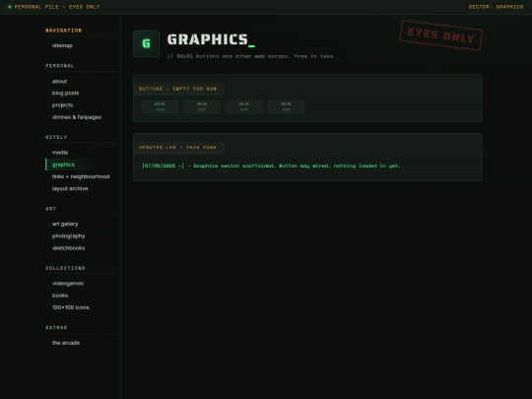The height and width of the screenshot is (399, 532).
Task: Click the NAVIGATION sidebar heading
Action: click(63, 31)
